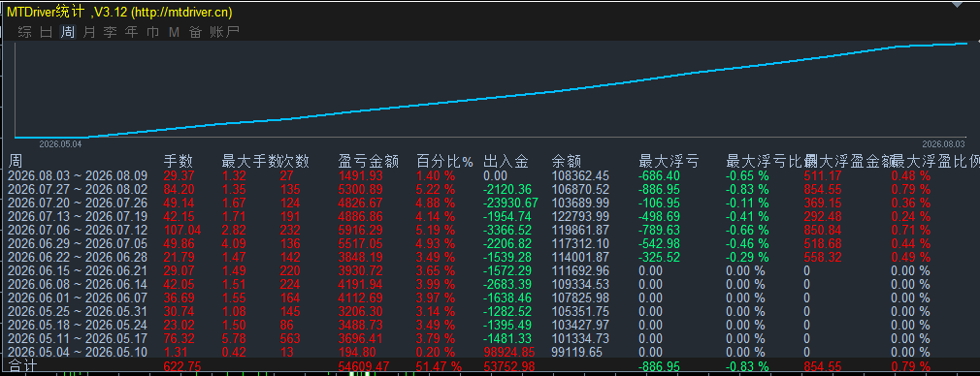Select row 2026.06.15 ~ 2026.06.21
Image resolution: width=980 pixels, height=376 pixels.
coord(490,270)
